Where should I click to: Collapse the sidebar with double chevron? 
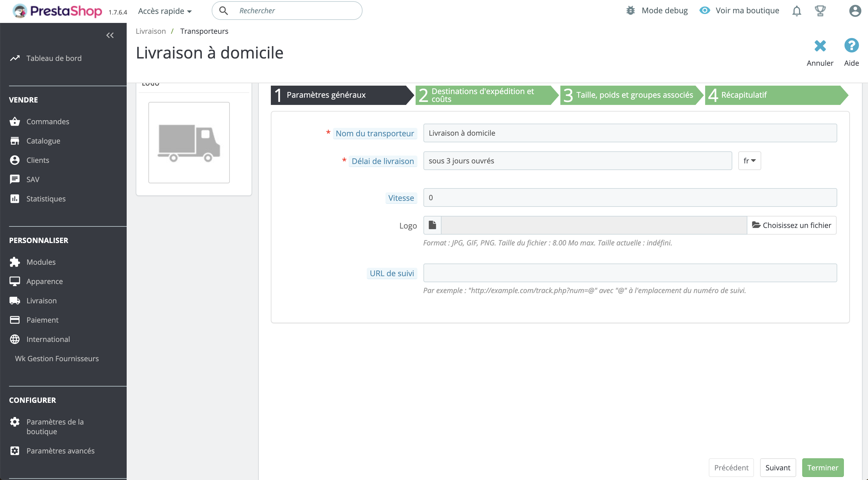coord(110,35)
